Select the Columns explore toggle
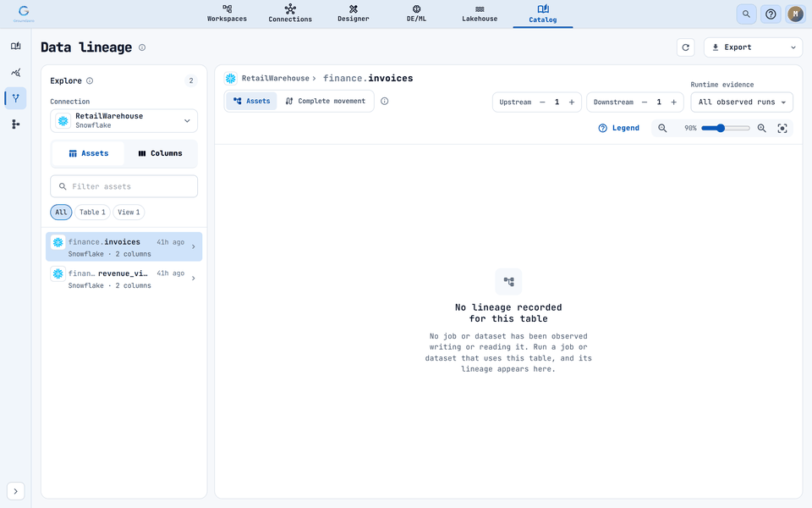The width and height of the screenshot is (812, 508). click(160, 153)
